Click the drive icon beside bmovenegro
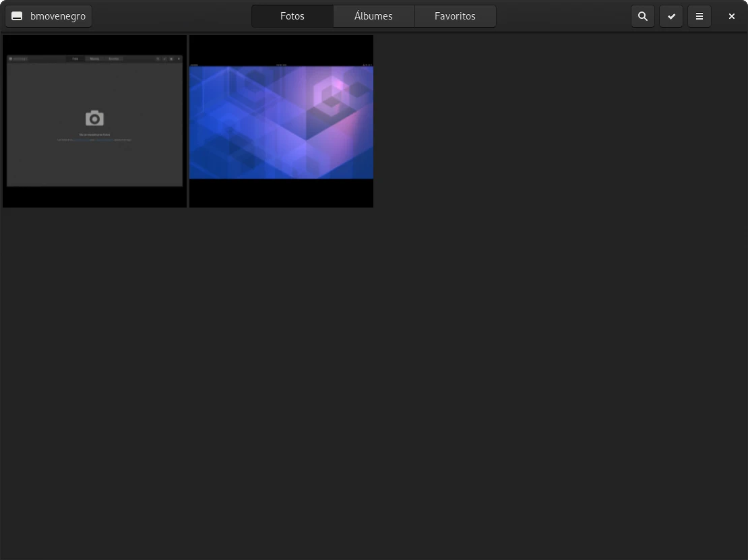Viewport: 748px width, 560px height. point(17,16)
